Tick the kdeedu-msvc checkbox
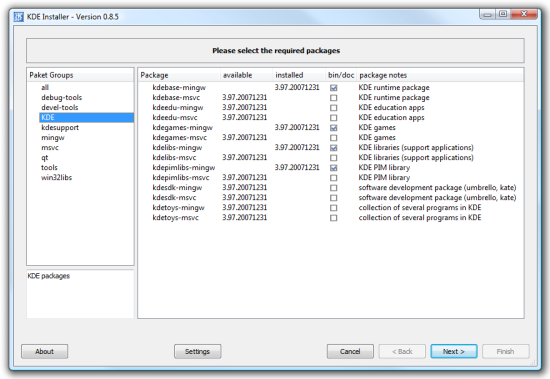 [x=334, y=118]
